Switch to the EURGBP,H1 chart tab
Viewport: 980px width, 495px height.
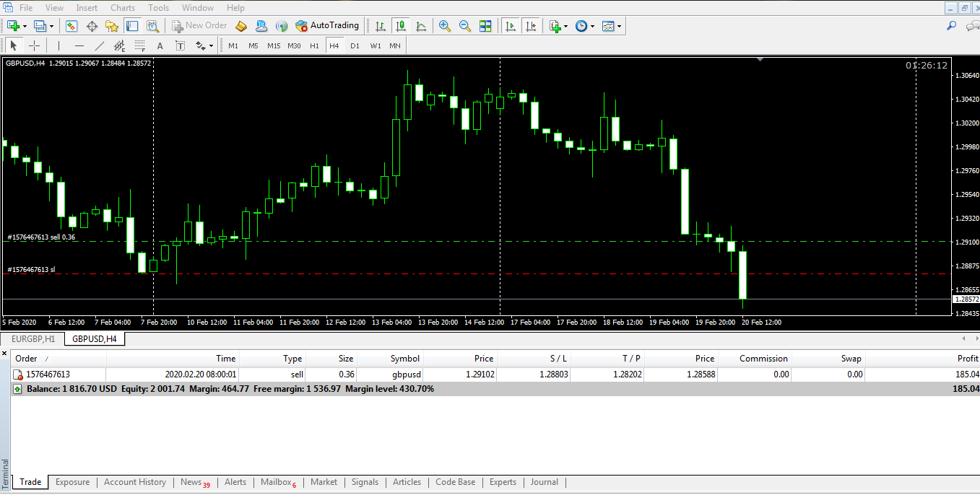33,338
